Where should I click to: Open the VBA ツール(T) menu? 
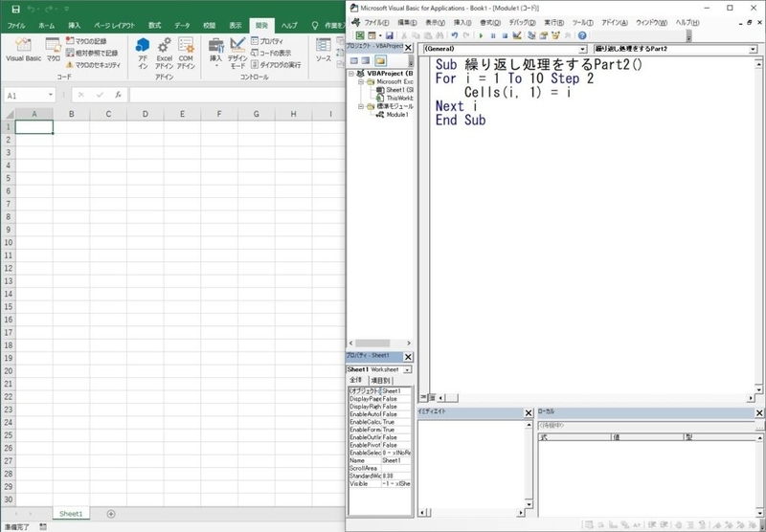point(582,22)
